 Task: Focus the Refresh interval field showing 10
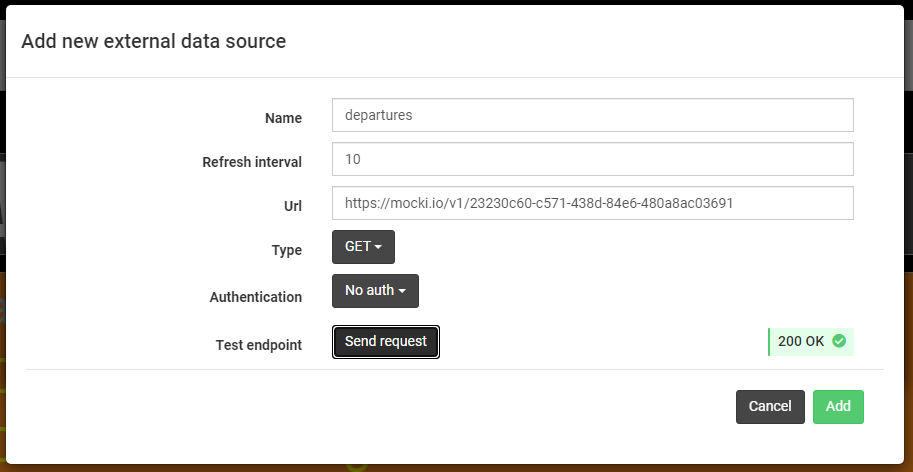593,159
